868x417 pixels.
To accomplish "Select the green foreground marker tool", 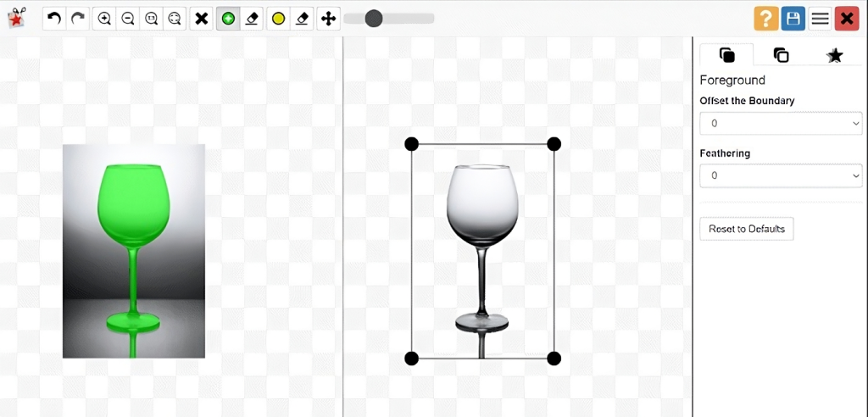I will point(228,19).
